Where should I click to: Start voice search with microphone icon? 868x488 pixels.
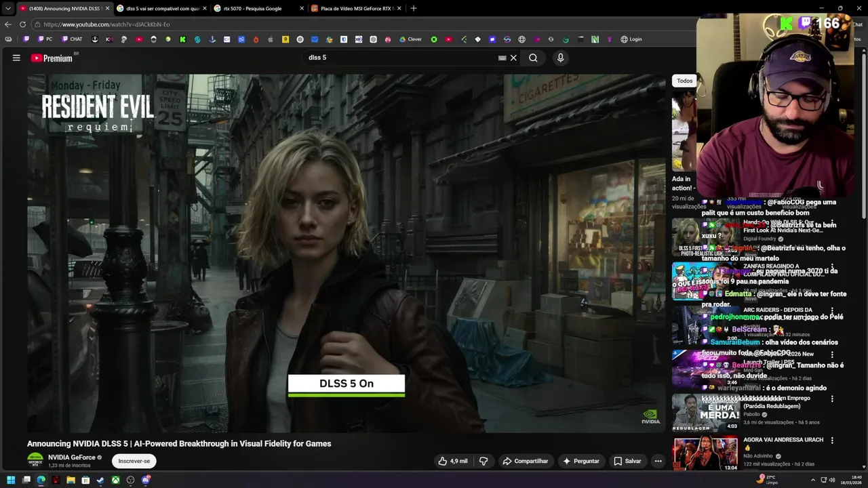[x=560, y=58]
